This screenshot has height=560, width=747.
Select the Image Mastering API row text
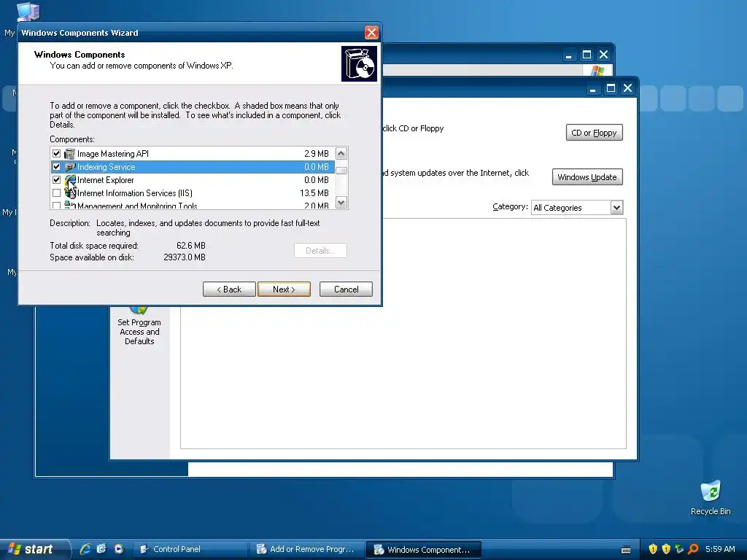113,154
